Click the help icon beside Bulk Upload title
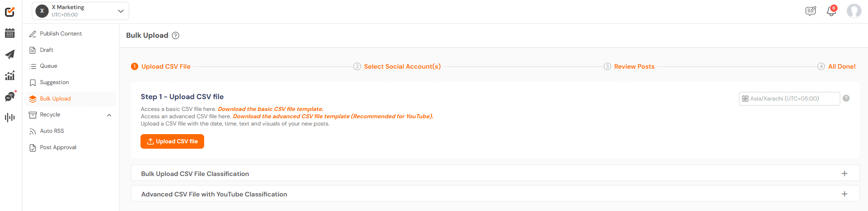 click(x=176, y=35)
